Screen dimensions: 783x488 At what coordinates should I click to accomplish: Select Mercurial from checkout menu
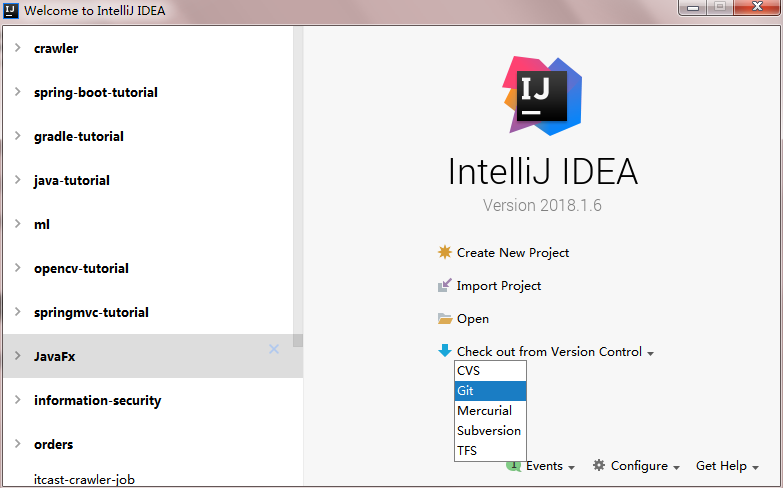pos(490,411)
